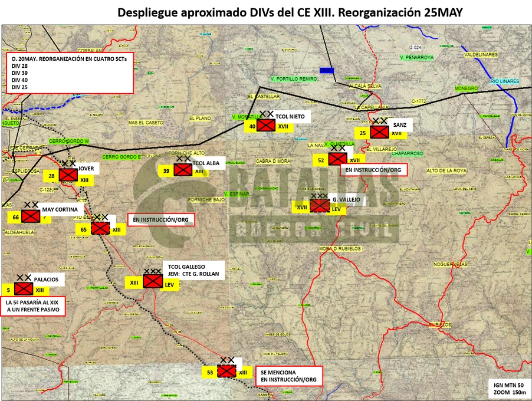Click the MAY CORTINA commander label
The image size is (532, 401).
(x=60, y=209)
